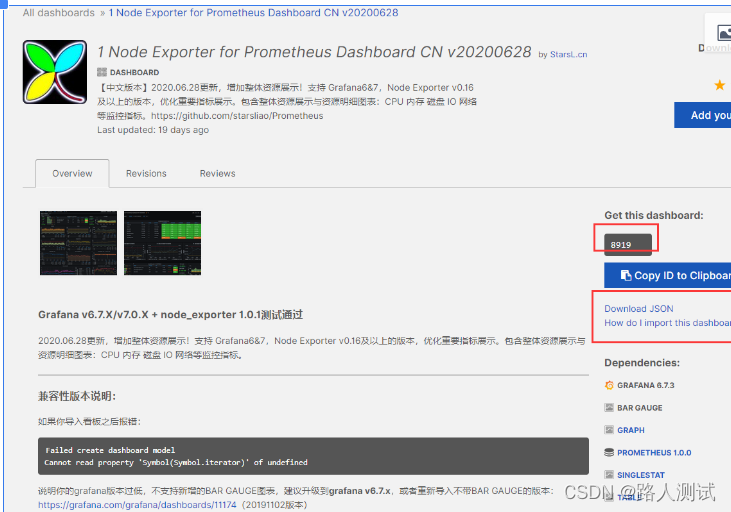Click the https://github.com/starsliao/Prometheus text

click(x=237, y=116)
